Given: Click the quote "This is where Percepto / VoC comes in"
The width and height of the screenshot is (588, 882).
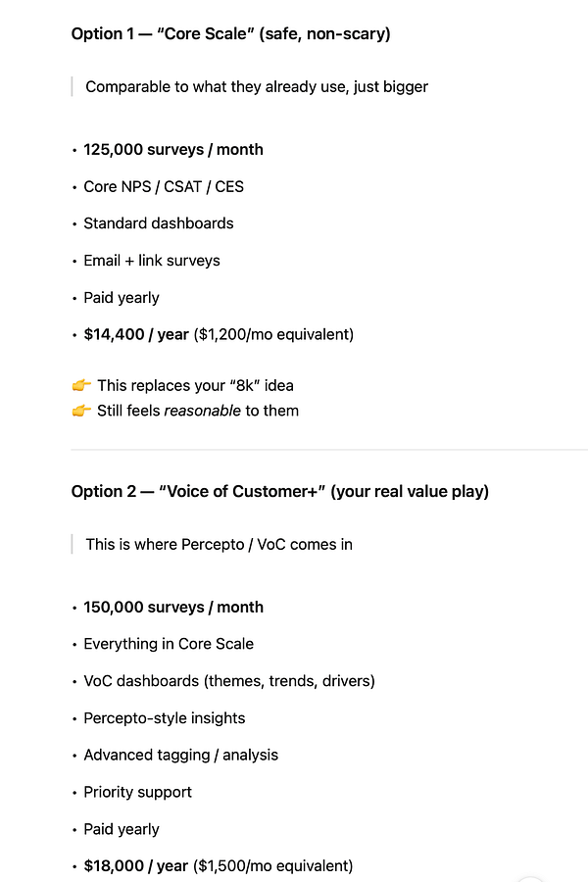Looking at the screenshot, I should [219, 544].
